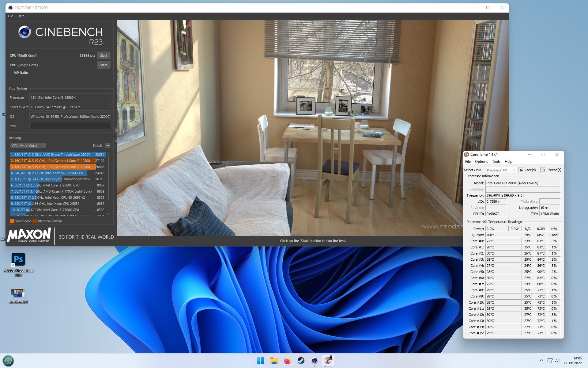Select the Threadripper 1950 ranking row
This screenshot has height=368, width=588.
58,179
